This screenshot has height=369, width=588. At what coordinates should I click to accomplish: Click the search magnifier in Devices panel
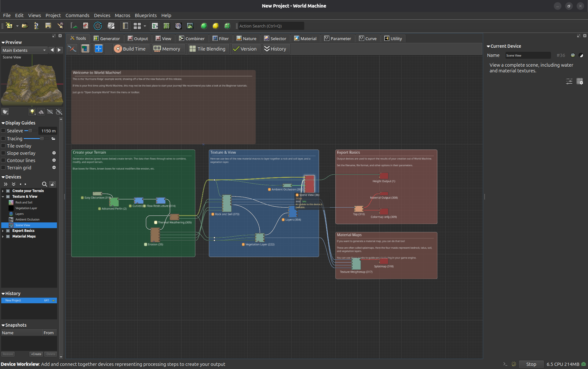45,184
